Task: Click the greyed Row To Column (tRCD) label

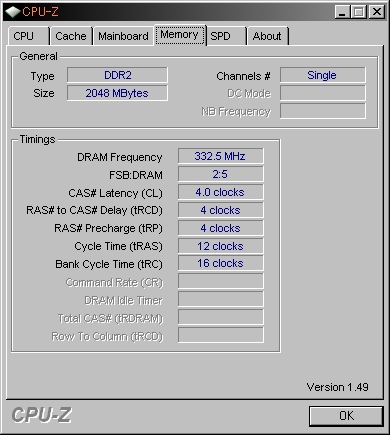Action: (x=107, y=337)
